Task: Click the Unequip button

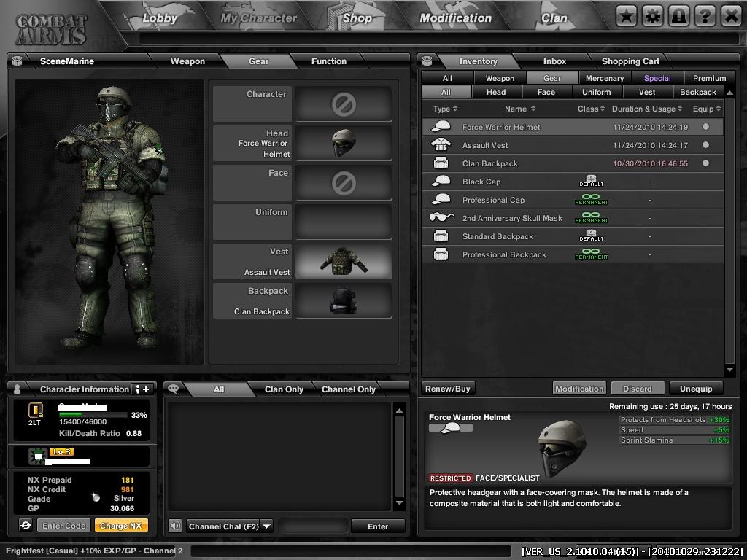Action: (696, 389)
